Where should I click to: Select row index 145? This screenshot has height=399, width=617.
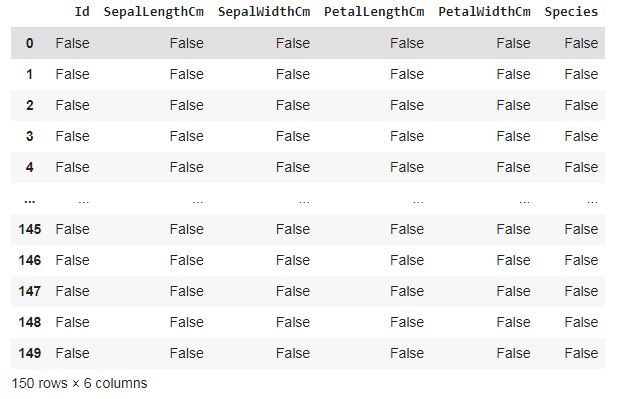(x=30, y=229)
